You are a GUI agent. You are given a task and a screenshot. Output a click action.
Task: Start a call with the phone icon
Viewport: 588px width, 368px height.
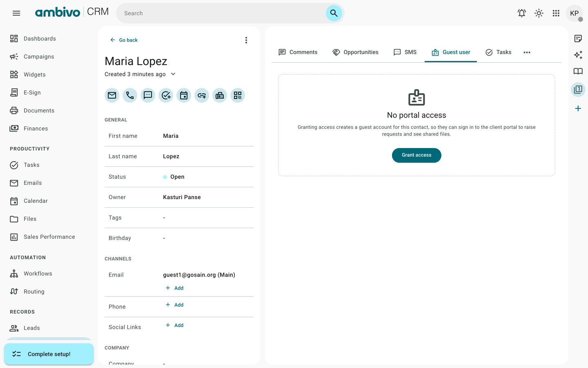[130, 95]
